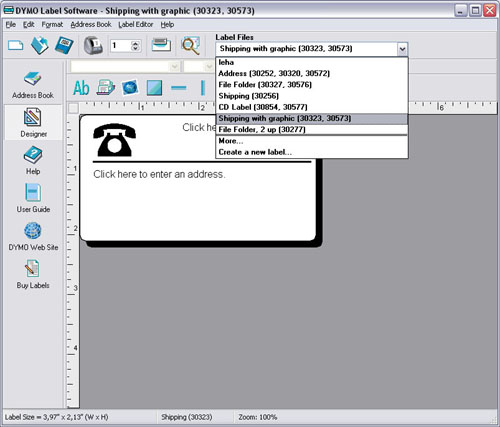Increase label copies with the spinner
500x427 pixels.
click(135, 43)
